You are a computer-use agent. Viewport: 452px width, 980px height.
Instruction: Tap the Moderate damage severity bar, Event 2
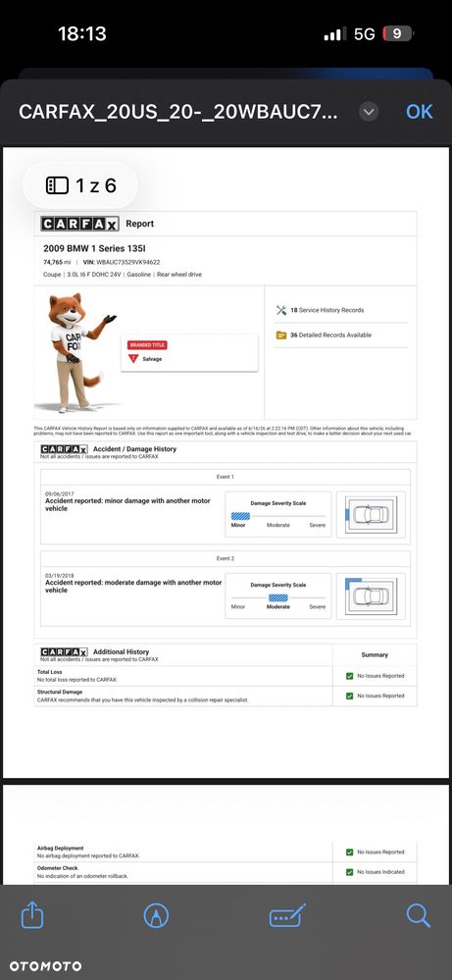click(278, 597)
